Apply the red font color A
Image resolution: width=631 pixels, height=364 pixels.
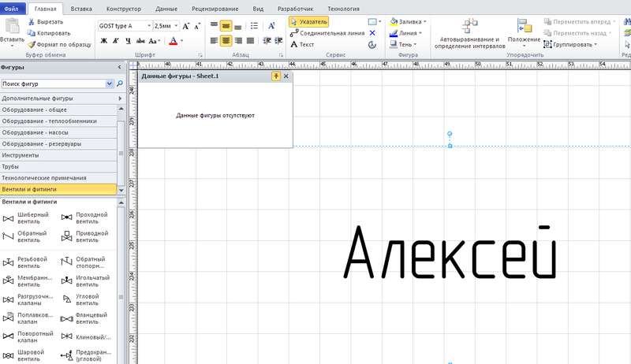coord(173,41)
